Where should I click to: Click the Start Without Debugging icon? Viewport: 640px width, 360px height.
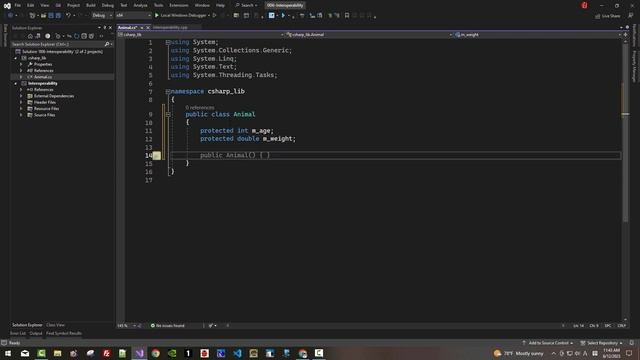pyautogui.click(x=215, y=16)
